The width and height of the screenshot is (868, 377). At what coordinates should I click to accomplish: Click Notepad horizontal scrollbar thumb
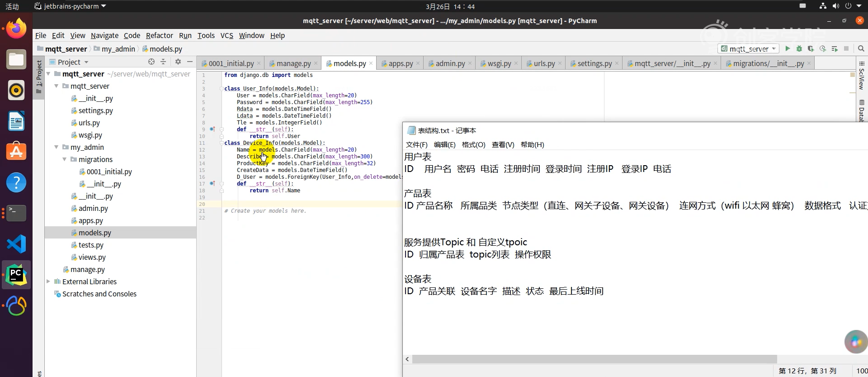click(594, 359)
